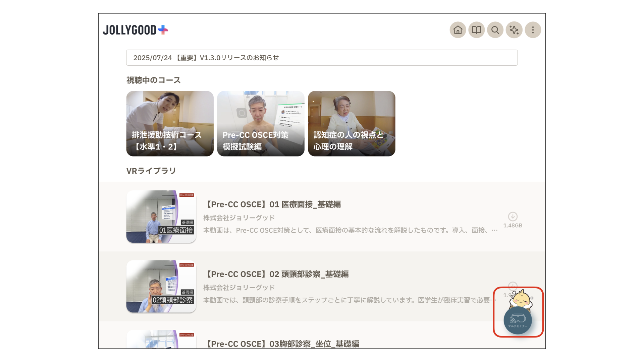Open the sparkle AI icon
The width and height of the screenshot is (644, 362).
[x=514, y=30]
